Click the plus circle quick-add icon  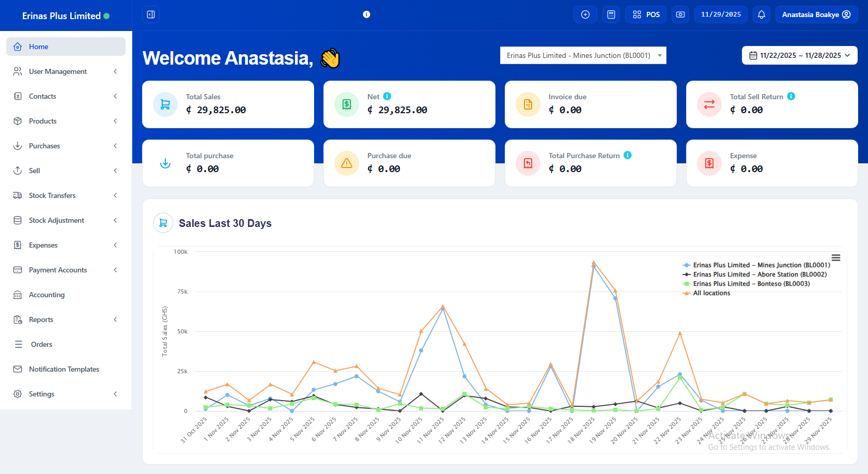click(585, 14)
